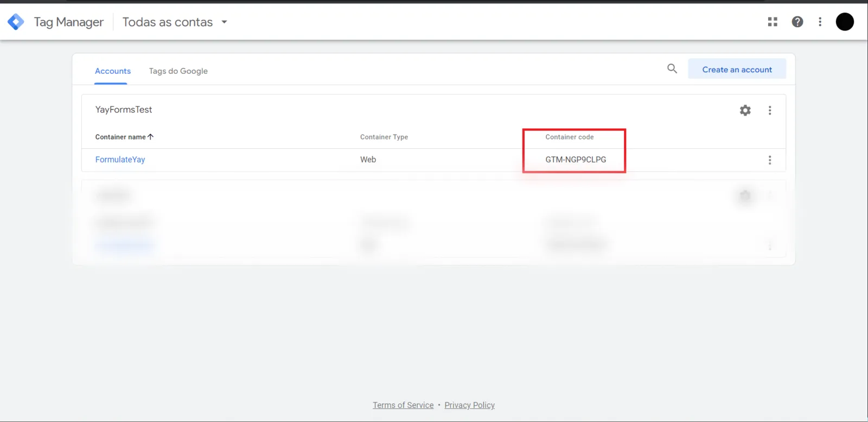
Task: Open the FormulateYay container link
Action: point(120,159)
